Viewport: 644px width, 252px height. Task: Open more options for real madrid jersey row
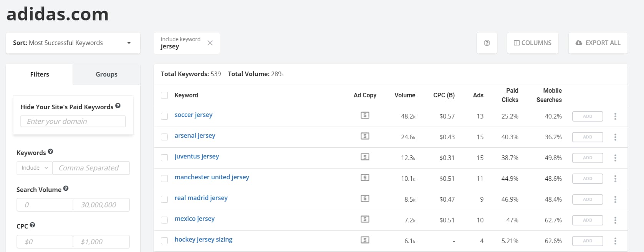615,199
